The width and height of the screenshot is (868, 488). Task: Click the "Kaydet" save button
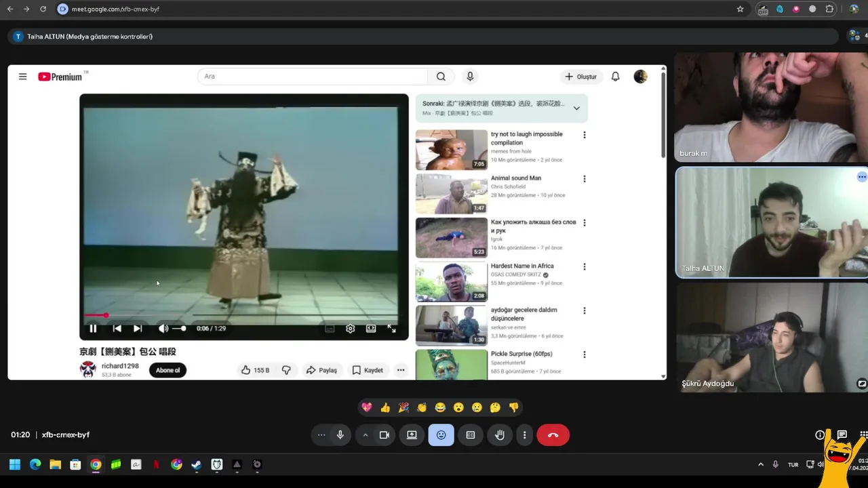(368, 370)
